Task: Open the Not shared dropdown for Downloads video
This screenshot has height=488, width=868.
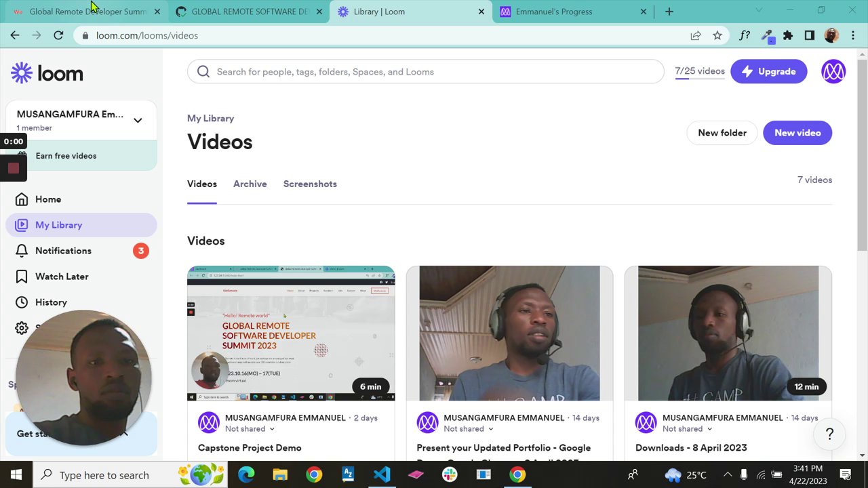Action: tap(688, 429)
